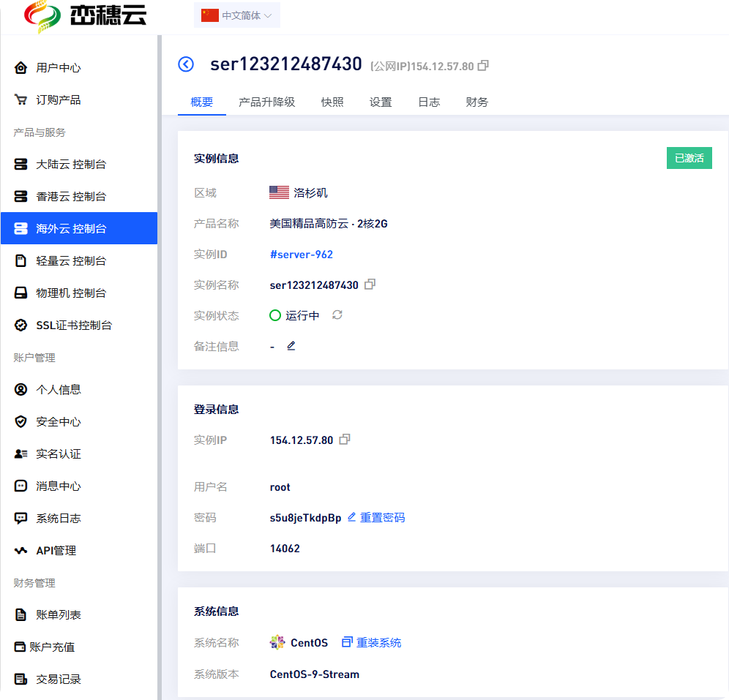
Task: Go to 用户中心 in the sidebar
Action: (79, 68)
